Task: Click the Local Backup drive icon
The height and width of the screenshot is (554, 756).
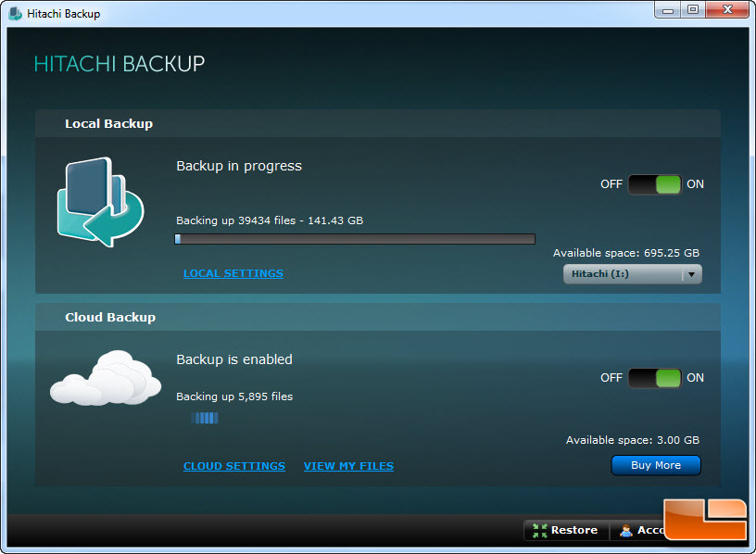Action: pyautogui.click(x=100, y=202)
